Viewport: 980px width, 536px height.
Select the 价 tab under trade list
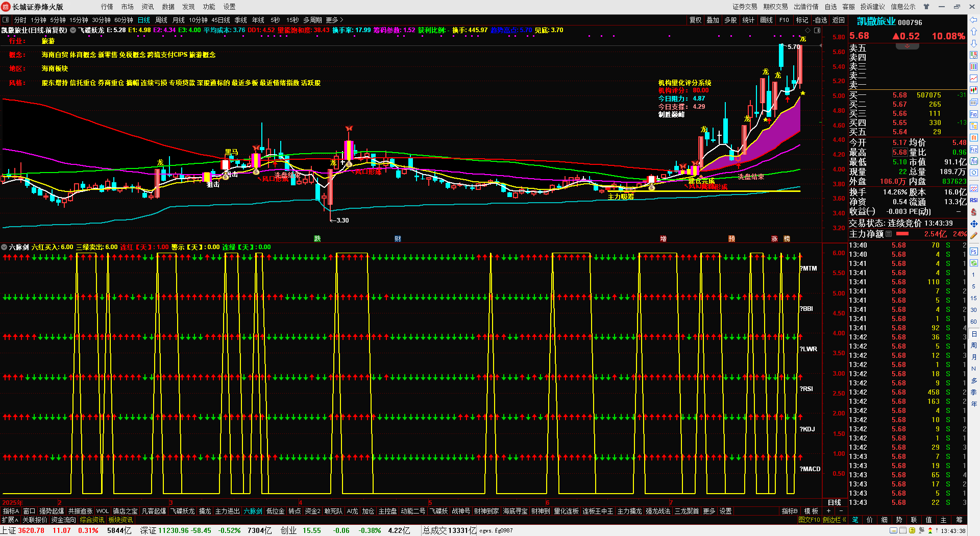[870, 520]
